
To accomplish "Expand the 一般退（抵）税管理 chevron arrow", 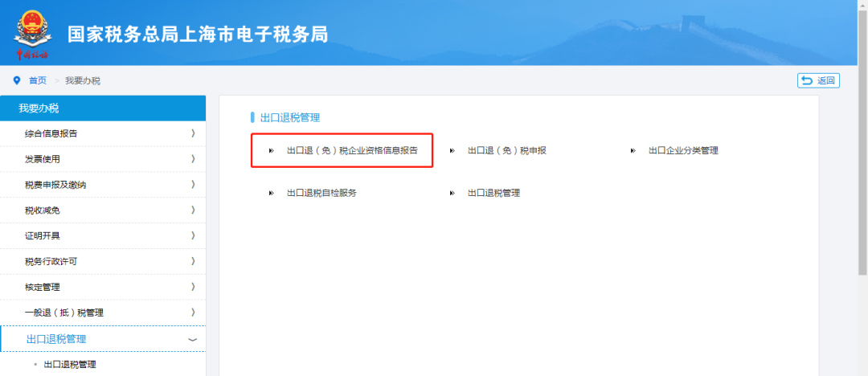I will pos(193,312).
